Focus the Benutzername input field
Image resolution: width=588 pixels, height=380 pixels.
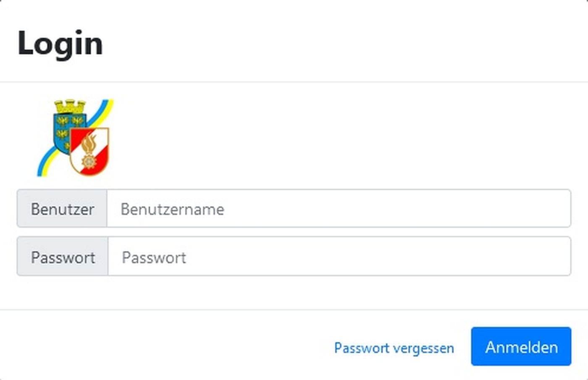339,209
